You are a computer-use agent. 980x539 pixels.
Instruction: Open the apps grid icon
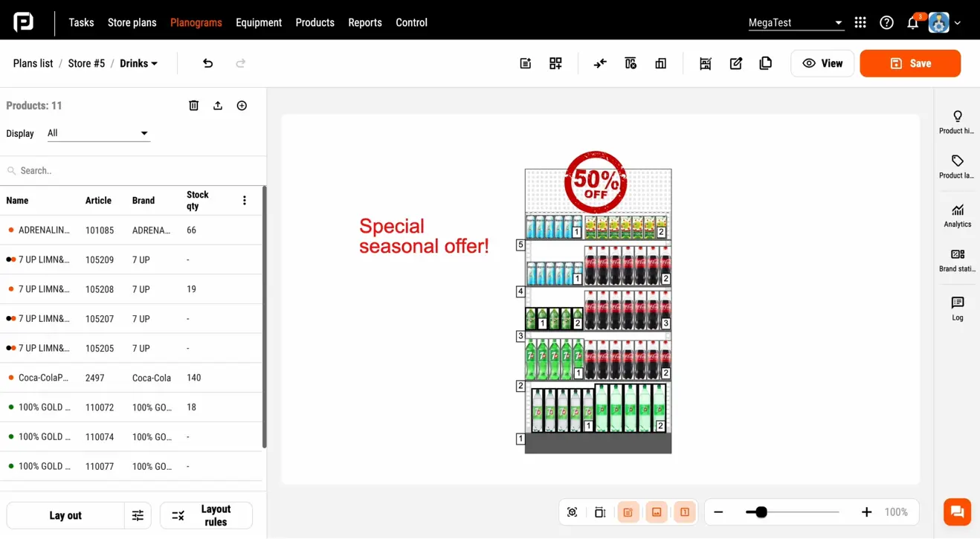[x=860, y=22]
